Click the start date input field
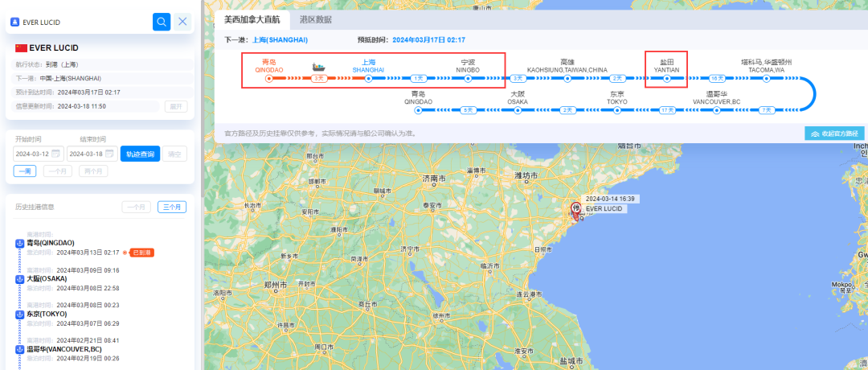The height and width of the screenshot is (370, 868). (x=39, y=154)
